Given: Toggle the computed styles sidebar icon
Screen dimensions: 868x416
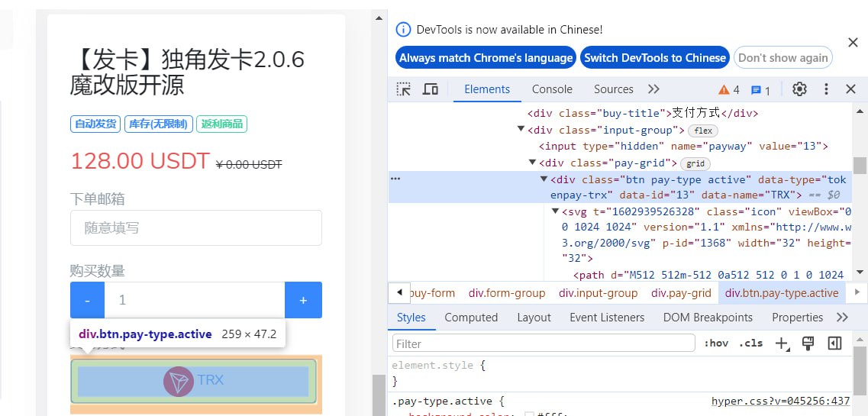Looking at the screenshot, I should (834, 343).
